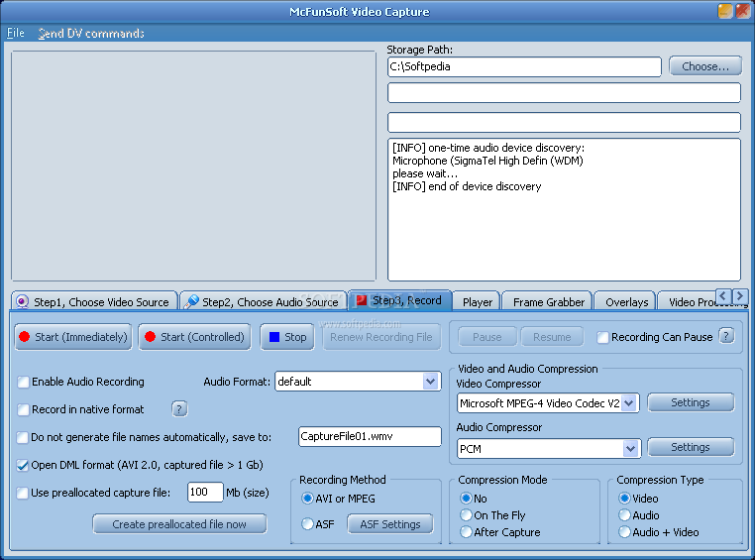Click the preallocated size field showing 100
Image resolution: width=755 pixels, height=560 pixels.
pyautogui.click(x=205, y=492)
